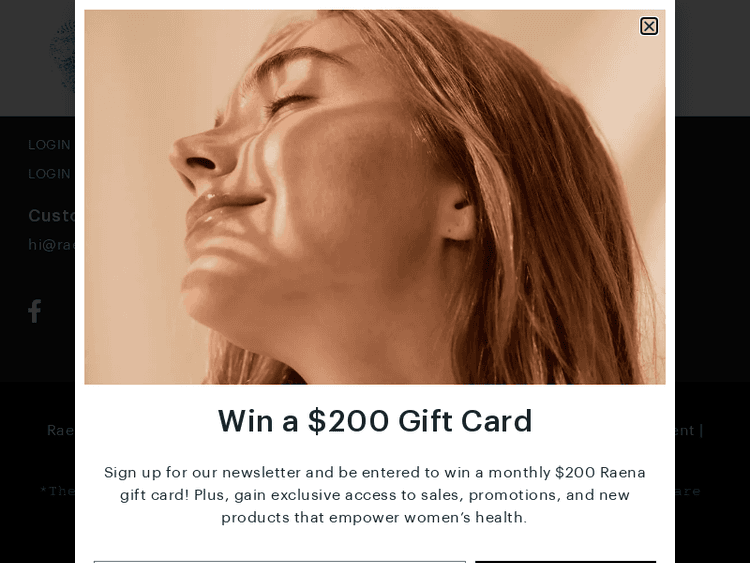The image size is (750, 563).
Task: Click footer link ending in 'ent |'
Action: [689, 431]
